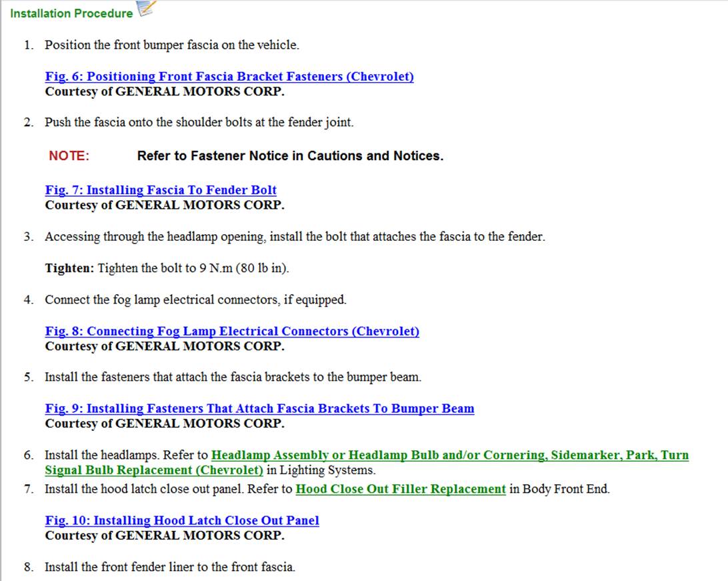The image size is (728, 581).
Task: Click the notepad pencil icon beside Installation Procedure
Action: coord(146,9)
